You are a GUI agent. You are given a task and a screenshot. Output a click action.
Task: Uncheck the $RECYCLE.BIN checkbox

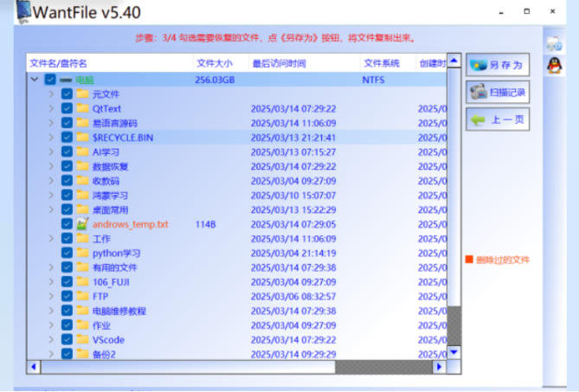(67, 138)
